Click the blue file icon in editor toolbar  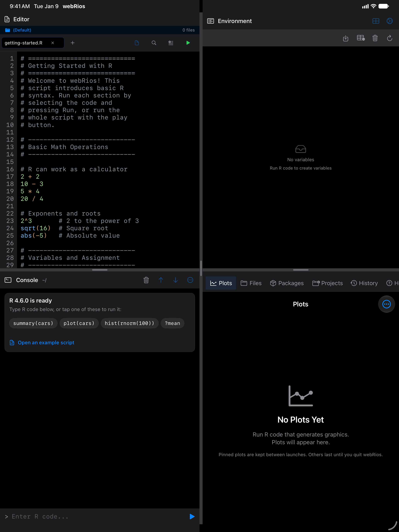click(x=137, y=43)
